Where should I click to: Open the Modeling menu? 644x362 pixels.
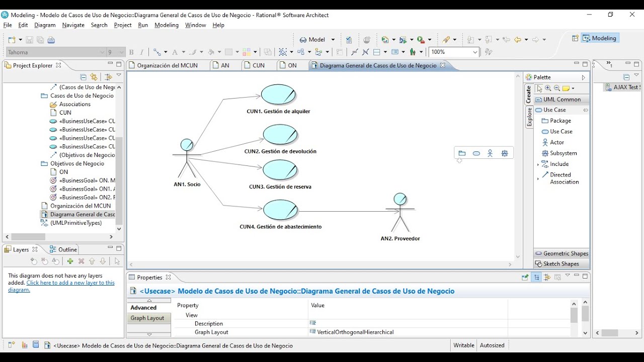[167, 25]
